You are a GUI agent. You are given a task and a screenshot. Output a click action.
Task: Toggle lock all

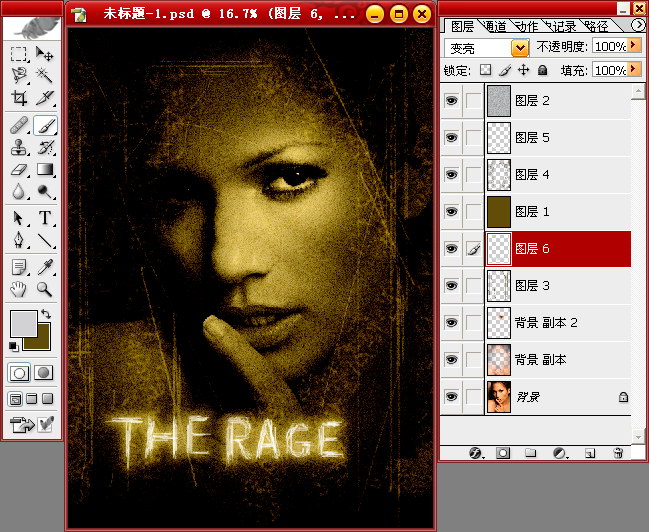pos(542,70)
